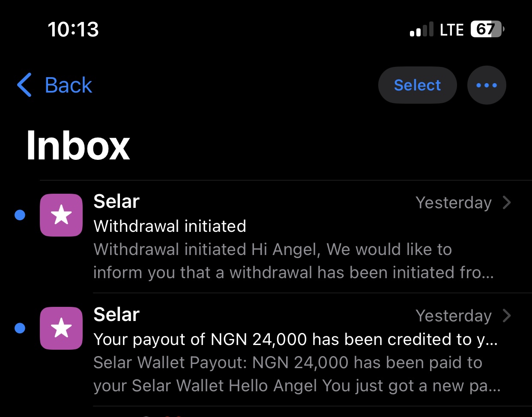Tap the Selar star avatar on payout email

pos(61,328)
